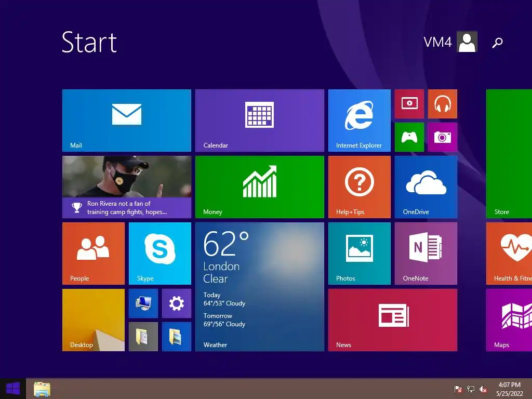Open the Desktop tile

pyautogui.click(x=94, y=320)
